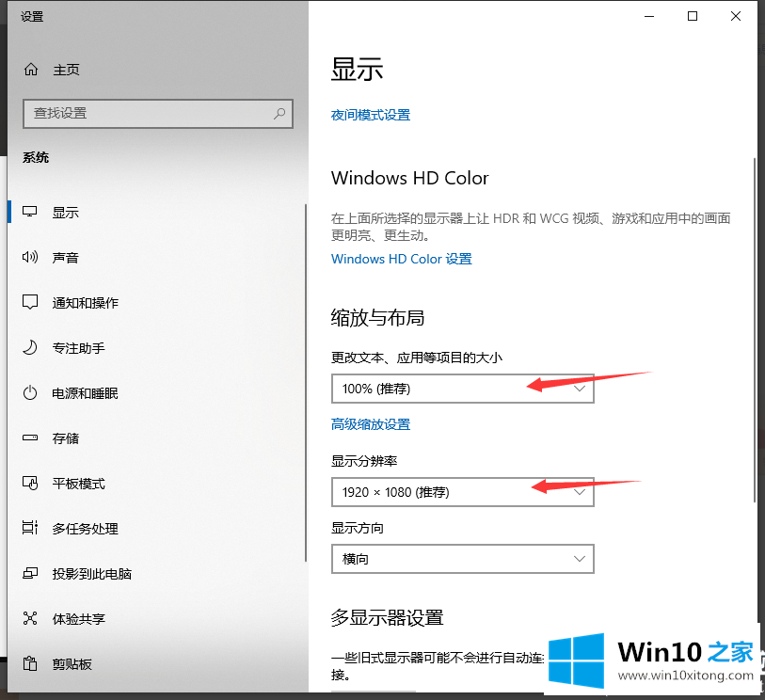Image resolution: width=765 pixels, height=700 pixels.
Task: Click the sidebar vertical scrollbar
Action: (306, 382)
